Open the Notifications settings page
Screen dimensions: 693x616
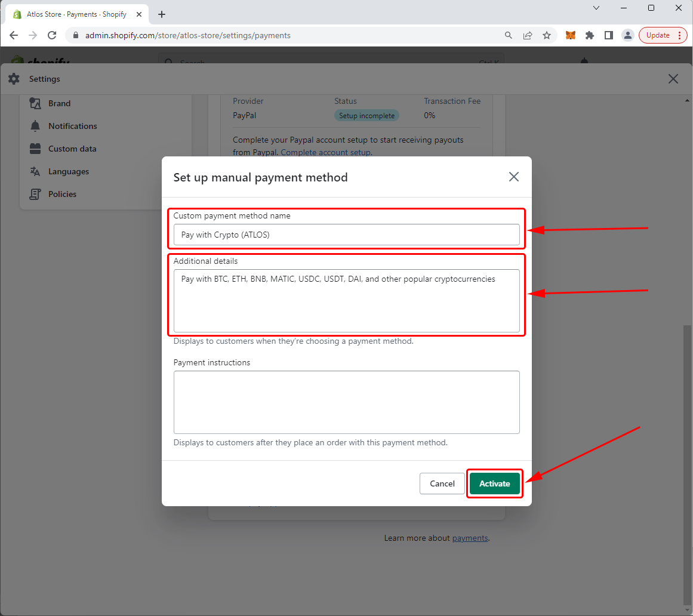[x=72, y=126]
